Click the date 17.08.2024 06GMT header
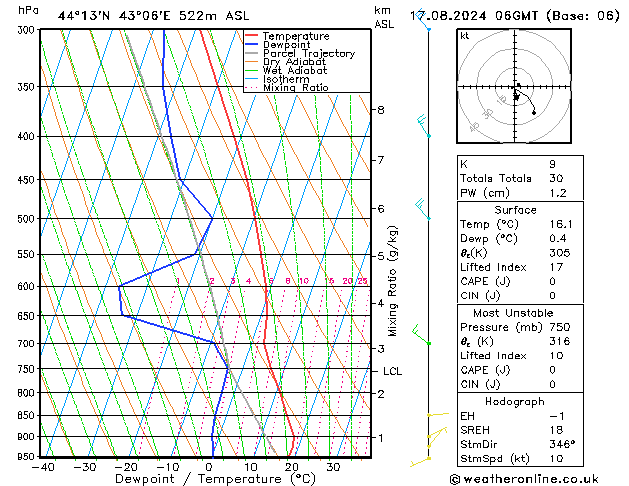Screen dimensions: 629x486 475,16
